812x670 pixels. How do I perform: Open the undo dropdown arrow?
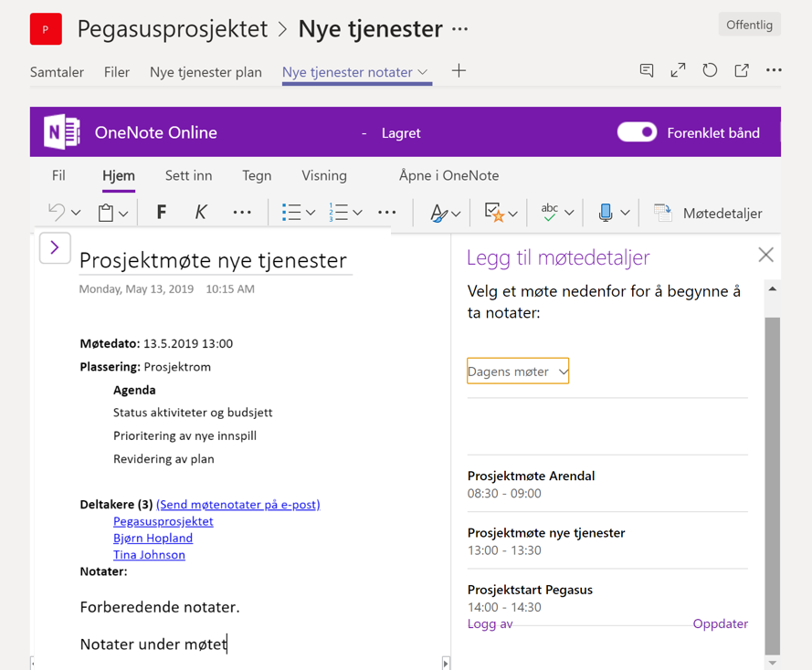76,213
